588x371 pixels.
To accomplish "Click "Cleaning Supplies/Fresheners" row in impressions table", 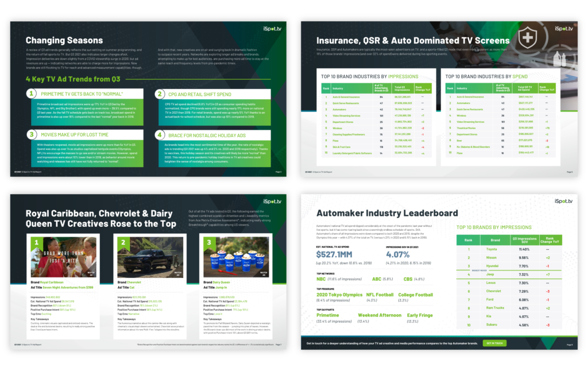I will [x=377, y=134].
